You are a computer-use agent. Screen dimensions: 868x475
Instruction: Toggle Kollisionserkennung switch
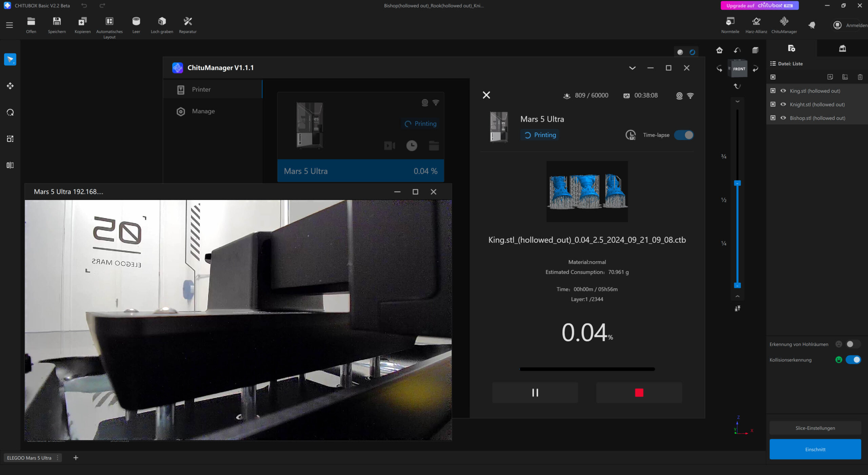853,360
